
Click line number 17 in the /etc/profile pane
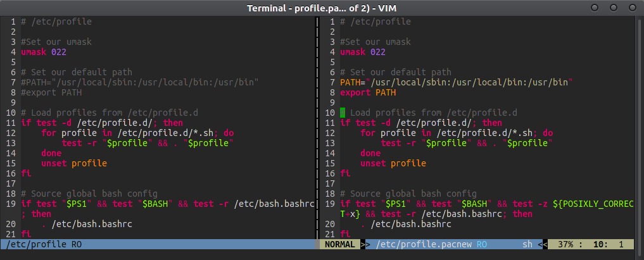pos(11,183)
